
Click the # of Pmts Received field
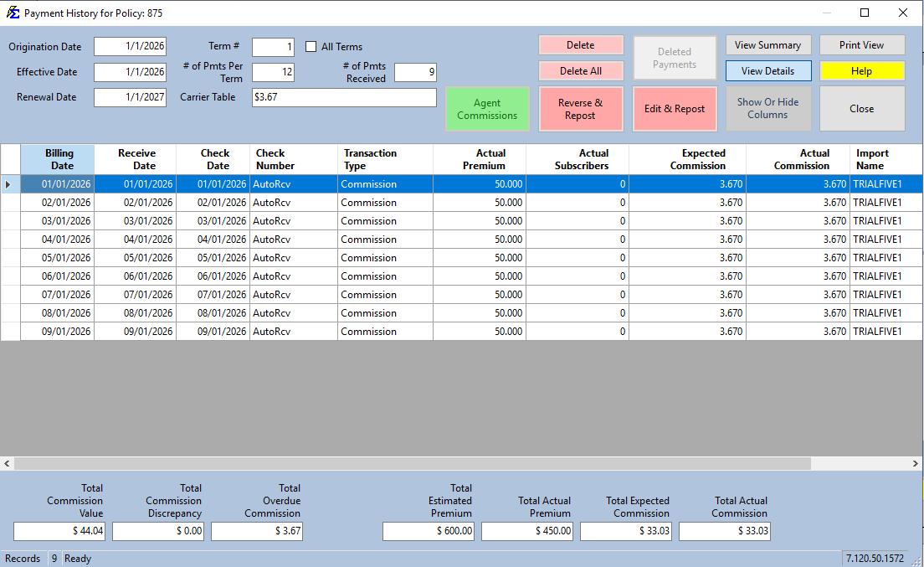coord(415,72)
